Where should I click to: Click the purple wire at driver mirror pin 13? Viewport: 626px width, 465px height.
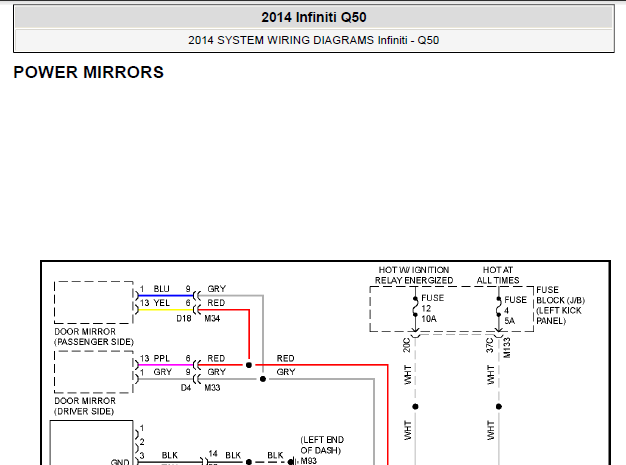[165, 365]
